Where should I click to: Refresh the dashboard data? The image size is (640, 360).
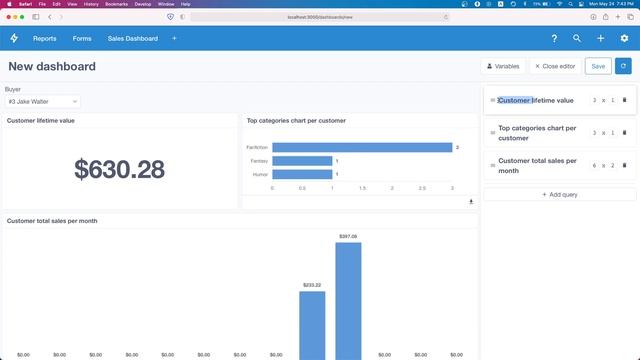click(623, 66)
